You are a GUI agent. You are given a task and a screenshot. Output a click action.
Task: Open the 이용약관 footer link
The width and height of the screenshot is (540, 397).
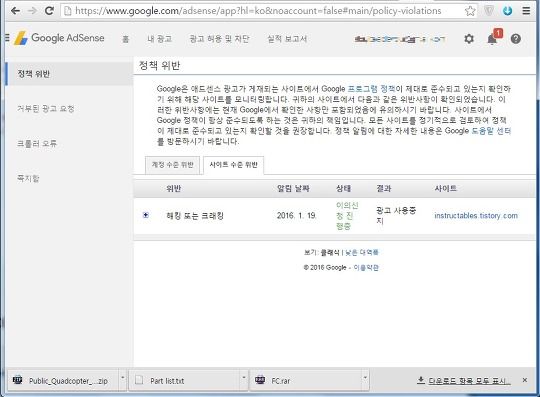[366, 268]
